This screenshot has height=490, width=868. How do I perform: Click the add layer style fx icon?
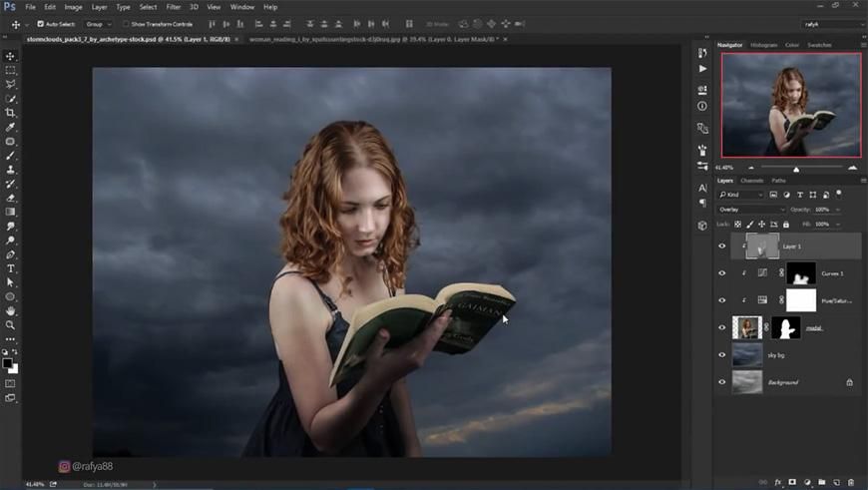click(x=777, y=482)
